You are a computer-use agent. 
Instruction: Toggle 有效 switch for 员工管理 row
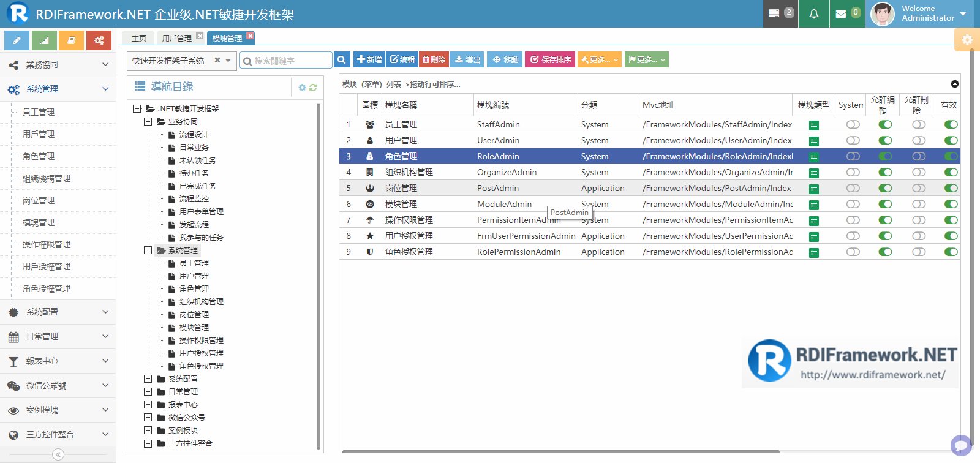click(x=951, y=124)
